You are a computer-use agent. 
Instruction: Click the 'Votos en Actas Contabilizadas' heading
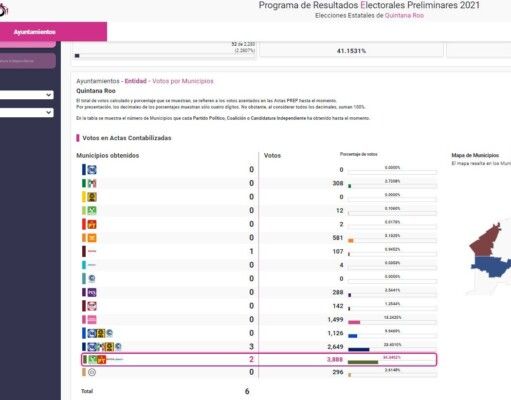pos(127,138)
